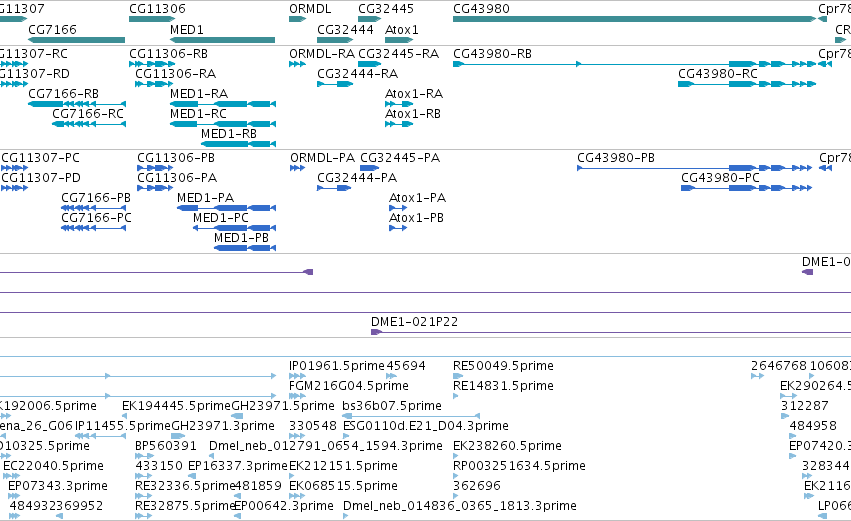851x521 pixels.
Task: Open EST ESG0110d.E21_D04.3prime
Action: pyautogui.click(x=426, y=426)
